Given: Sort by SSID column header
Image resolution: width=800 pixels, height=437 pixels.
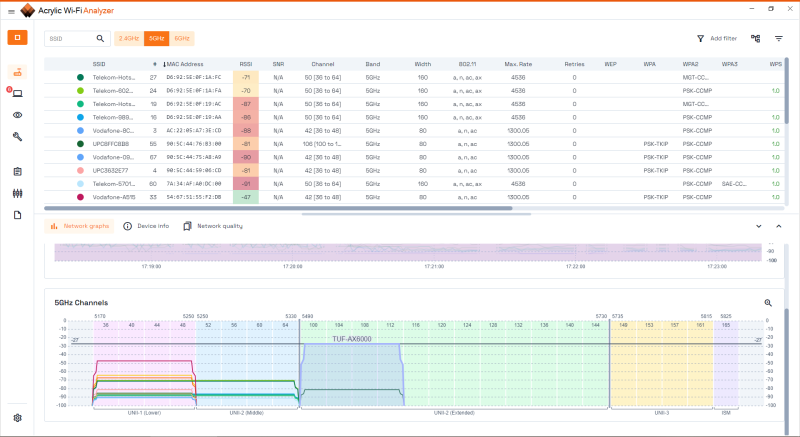Looking at the screenshot, I should (x=99, y=64).
